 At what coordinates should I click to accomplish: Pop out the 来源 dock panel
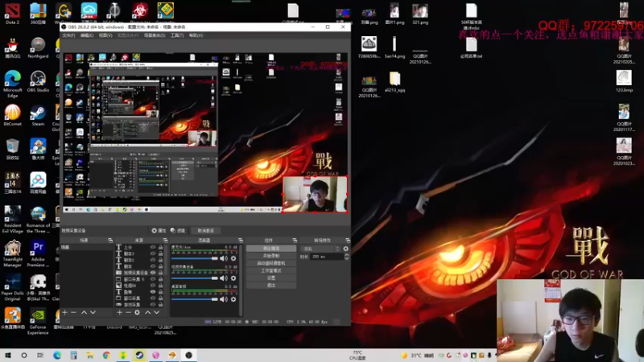click(x=165, y=240)
